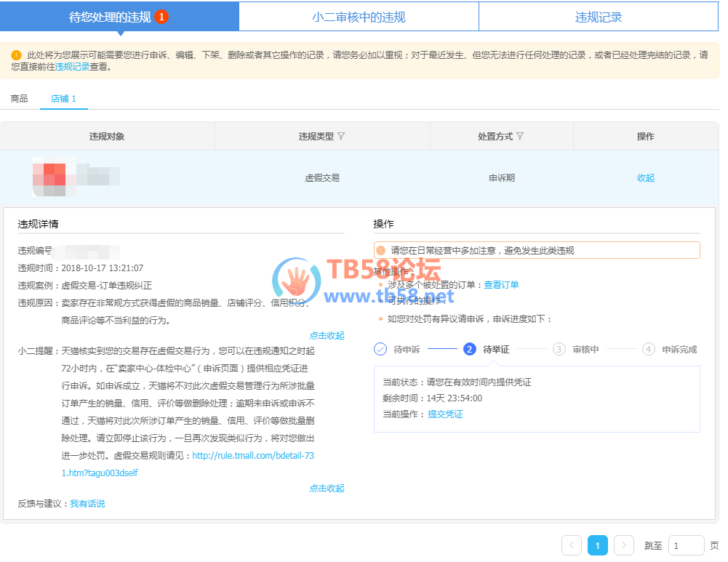Select the 商品 sub-tab
728x562 pixels.
pyautogui.click(x=19, y=98)
